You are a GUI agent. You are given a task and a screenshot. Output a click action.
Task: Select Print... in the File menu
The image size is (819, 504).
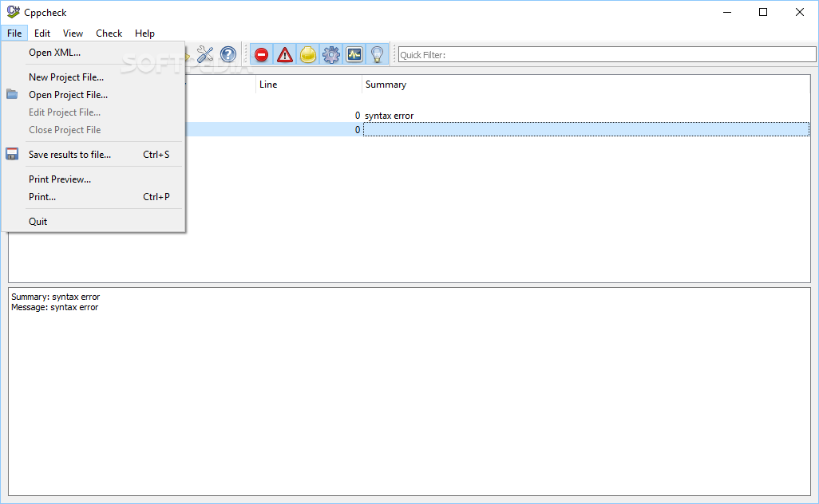click(93, 197)
